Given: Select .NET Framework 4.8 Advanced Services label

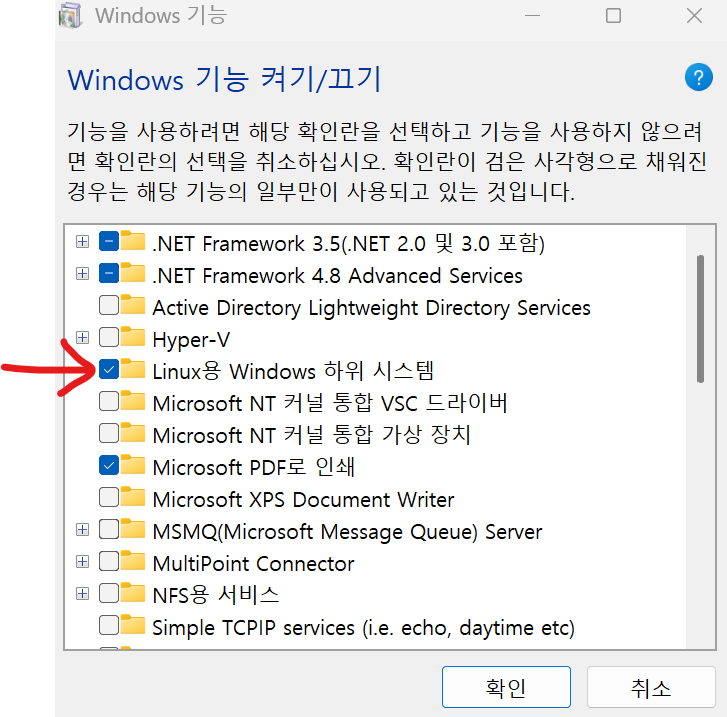Looking at the screenshot, I should (338, 275).
